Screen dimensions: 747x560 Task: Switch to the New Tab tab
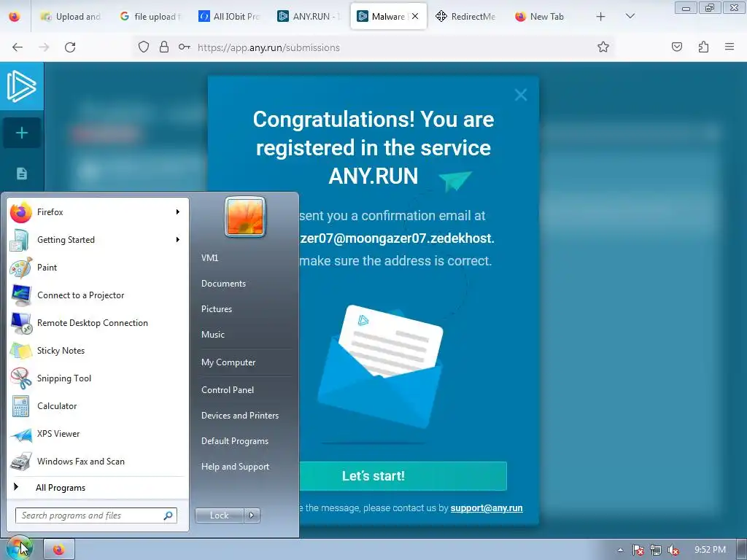click(x=546, y=17)
